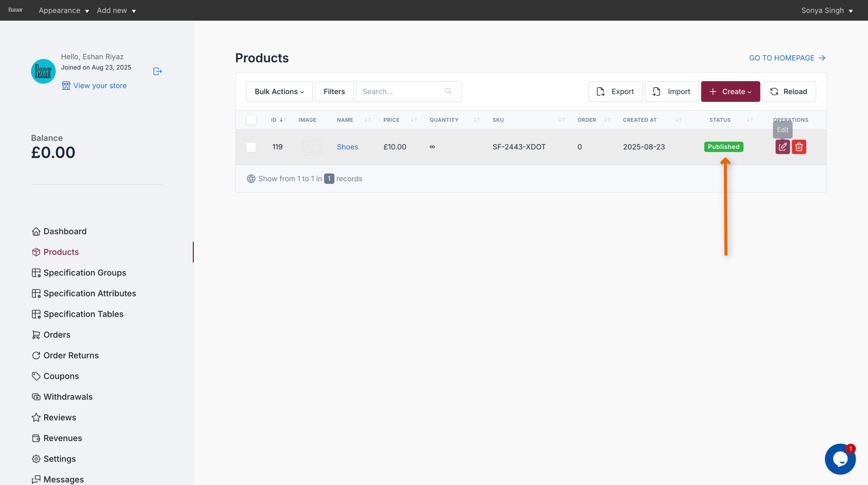Click the round Bazaar store avatar
The height and width of the screenshot is (485, 868).
[x=43, y=72]
